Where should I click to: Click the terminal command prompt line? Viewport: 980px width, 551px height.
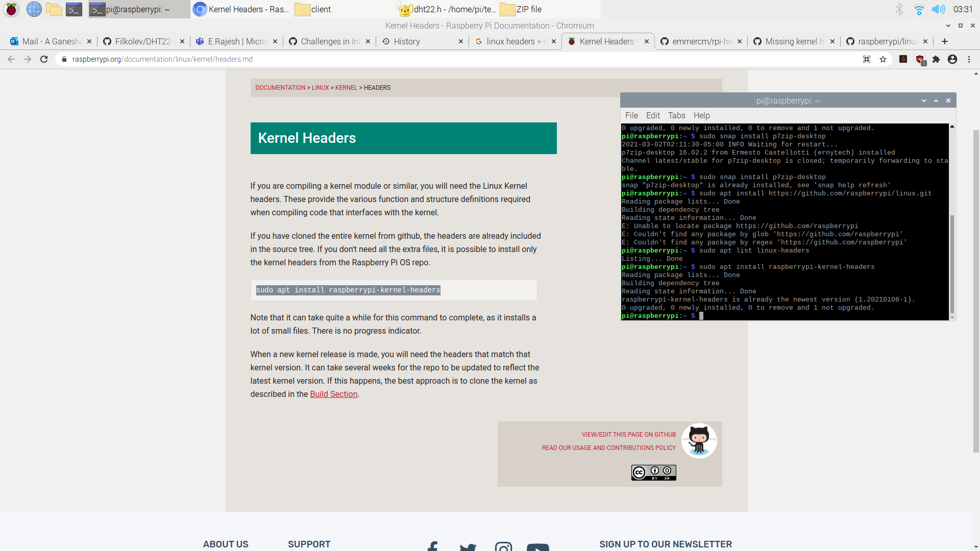pos(785,316)
